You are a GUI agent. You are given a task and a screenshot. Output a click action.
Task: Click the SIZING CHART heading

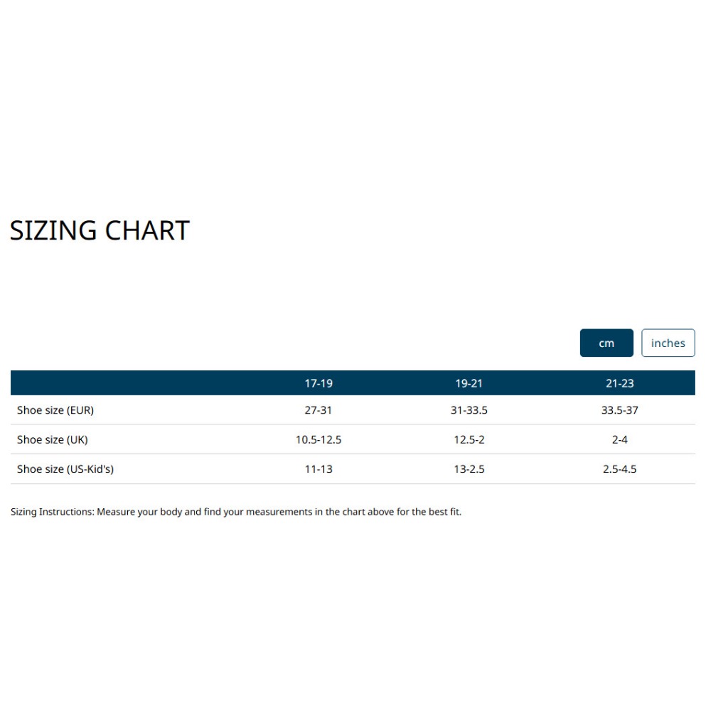click(100, 230)
